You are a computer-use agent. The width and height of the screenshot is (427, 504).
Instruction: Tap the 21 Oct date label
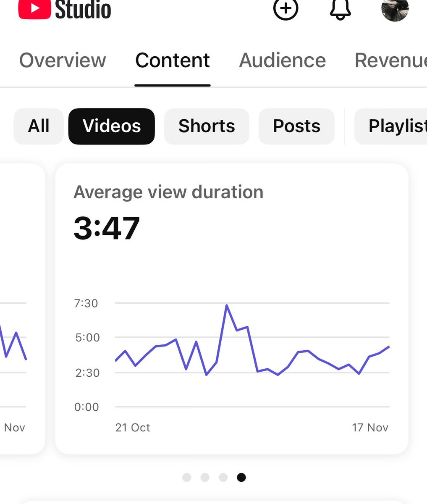(x=133, y=428)
